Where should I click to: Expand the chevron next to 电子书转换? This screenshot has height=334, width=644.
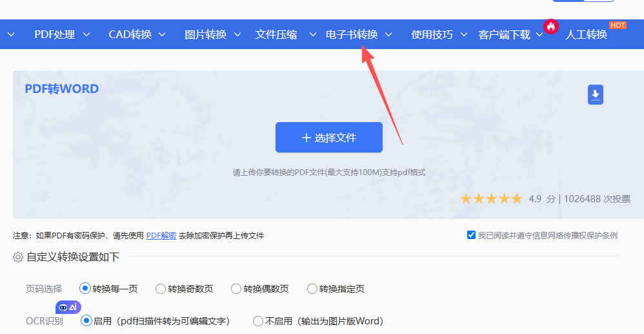tap(388, 34)
